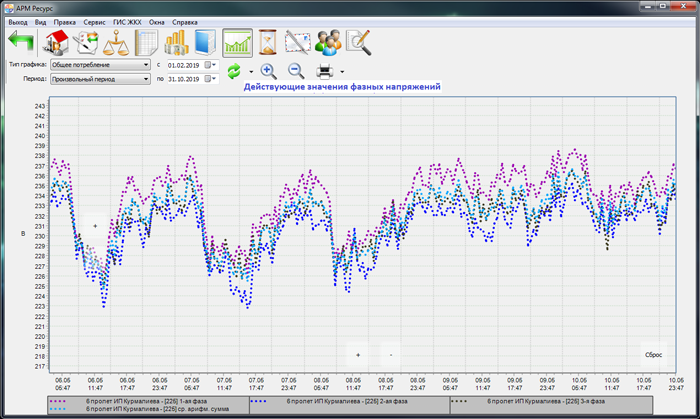
Task: Click the balance scales icon
Action: (x=118, y=42)
